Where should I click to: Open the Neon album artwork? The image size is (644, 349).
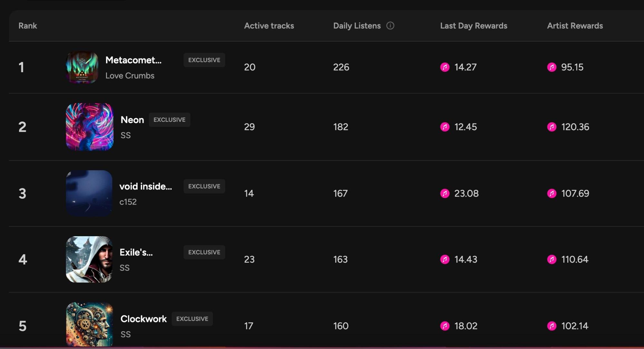pyautogui.click(x=90, y=127)
